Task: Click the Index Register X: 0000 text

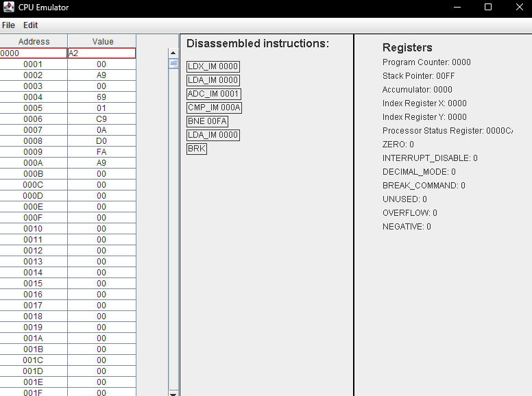Action: pos(424,103)
